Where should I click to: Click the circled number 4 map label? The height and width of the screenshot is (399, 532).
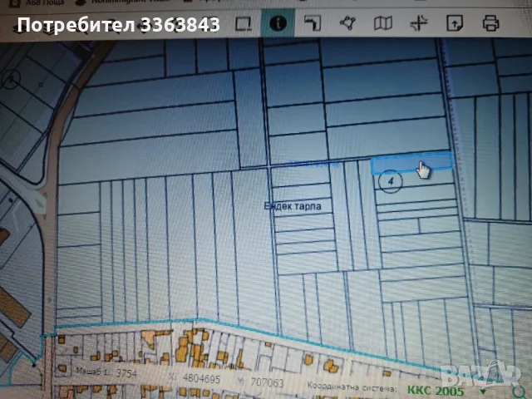tap(390, 181)
